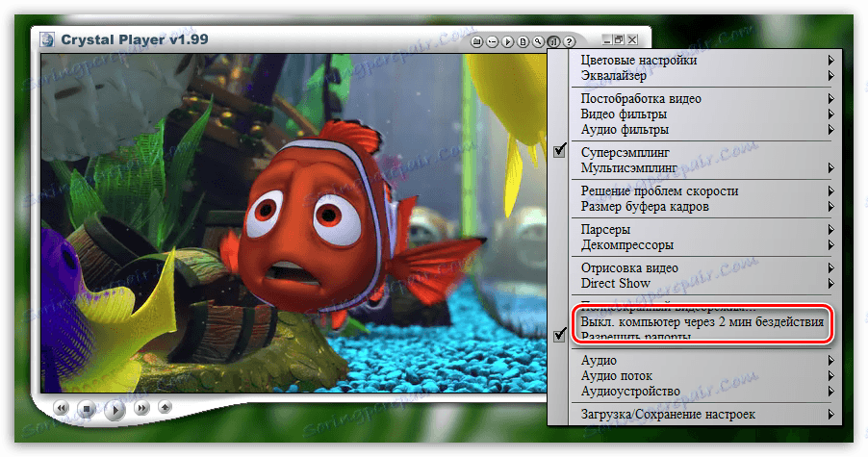Viewport: 868px width, 457px height.
Task: Fast forward with the double right arrow button
Action: 141,408
